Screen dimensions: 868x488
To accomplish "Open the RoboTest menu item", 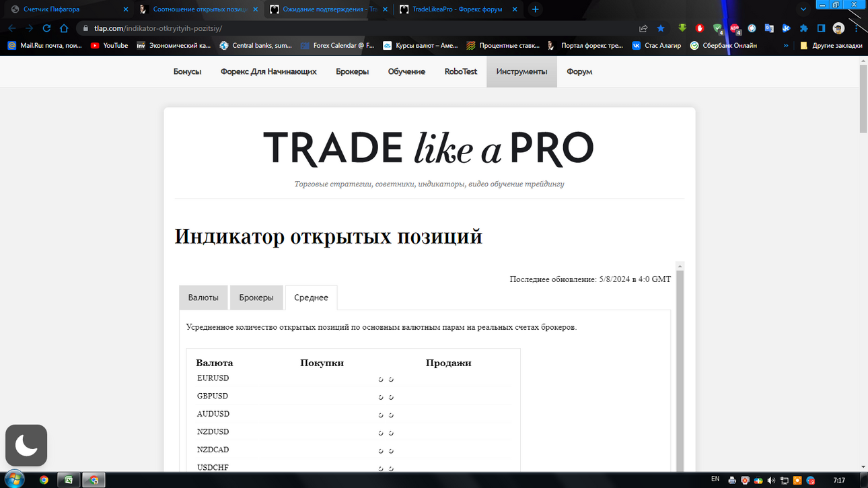I will (461, 71).
